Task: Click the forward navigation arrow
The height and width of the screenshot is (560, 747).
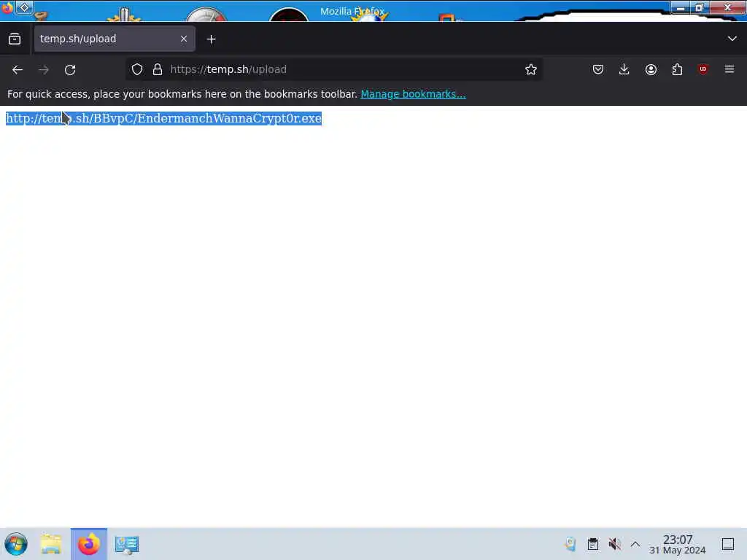Action: 44,70
